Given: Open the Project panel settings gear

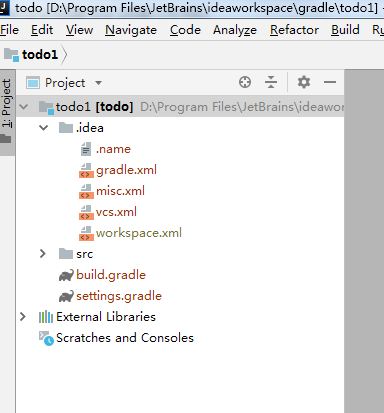Looking at the screenshot, I should 304,82.
